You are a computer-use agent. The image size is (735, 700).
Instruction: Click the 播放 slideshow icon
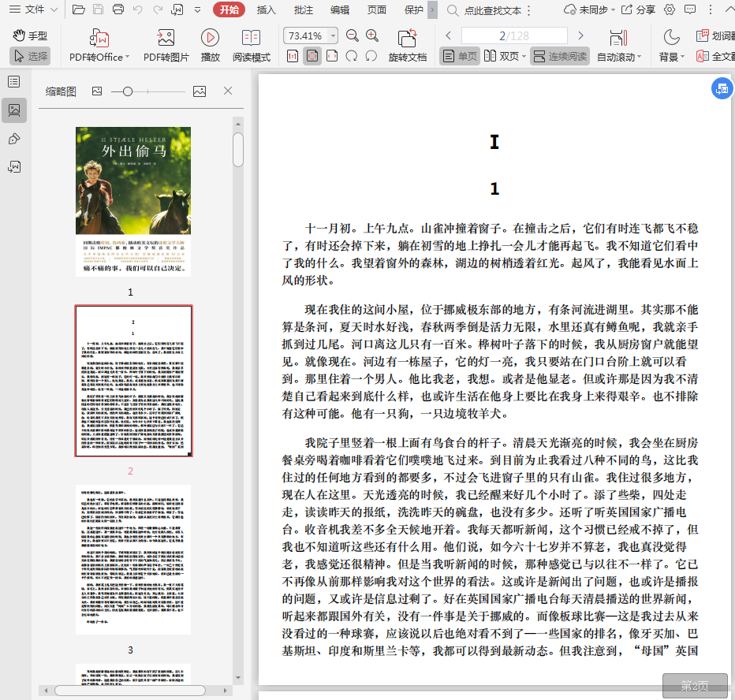point(210,38)
